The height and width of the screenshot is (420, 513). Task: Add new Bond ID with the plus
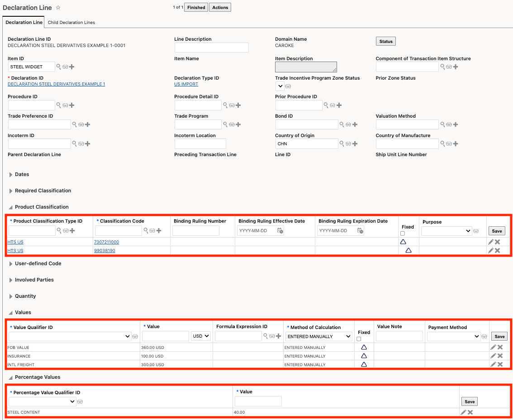[355, 124]
